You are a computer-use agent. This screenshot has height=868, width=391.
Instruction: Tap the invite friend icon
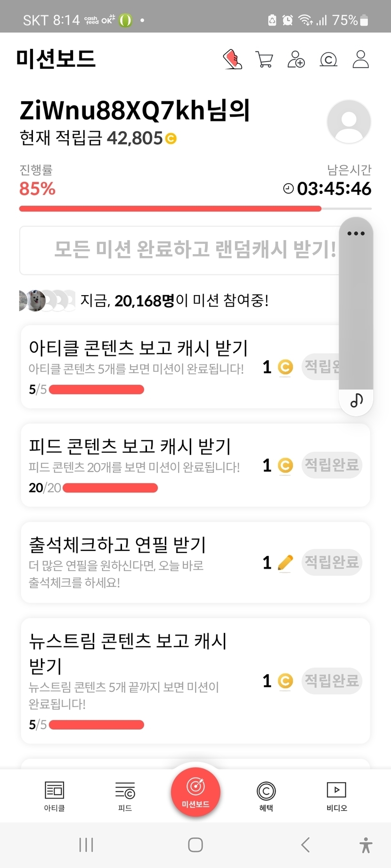pyautogui.click(x=296, y=60)
